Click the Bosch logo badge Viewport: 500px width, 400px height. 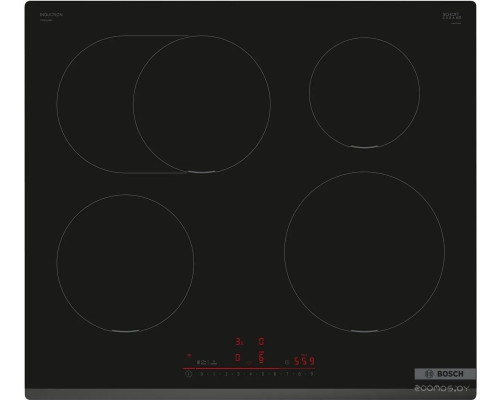click(445, 374)
